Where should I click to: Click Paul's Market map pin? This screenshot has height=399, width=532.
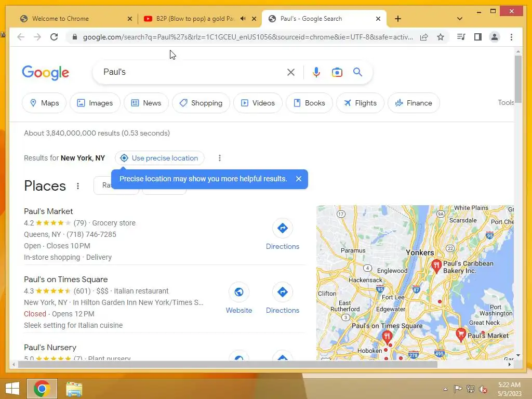pos(460,335)
